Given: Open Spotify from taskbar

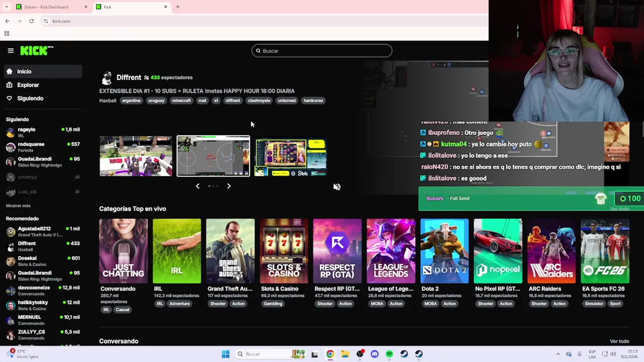Looking at the screenshot, I should coord(389,354).
